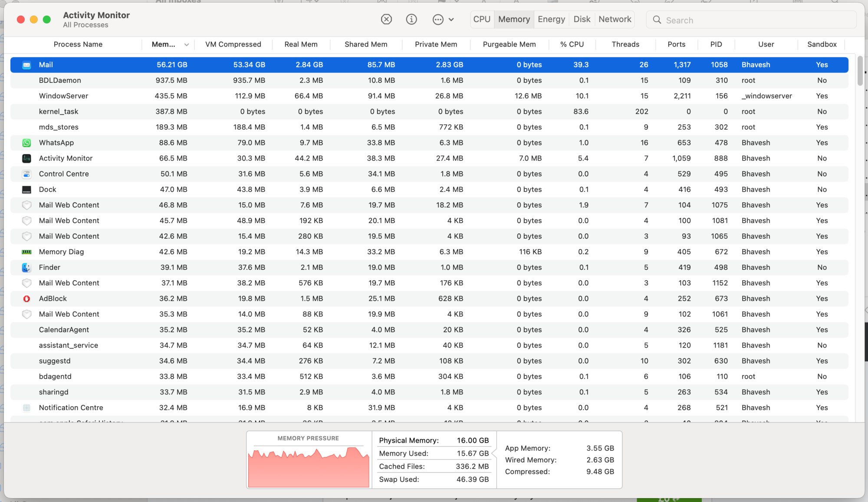Viewport: 868px width, 502px height.
Task: Sort by the % CPU column header
Action: (x=572, y=44)
